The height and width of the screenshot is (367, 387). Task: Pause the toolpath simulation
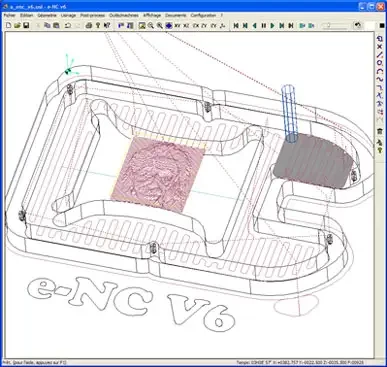coord(263,25)
